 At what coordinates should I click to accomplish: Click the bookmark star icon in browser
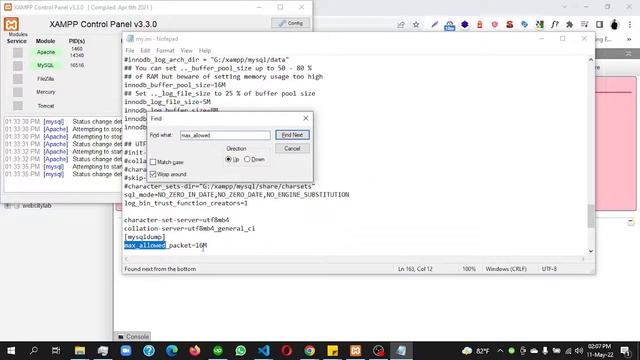[x=416, y=25]
